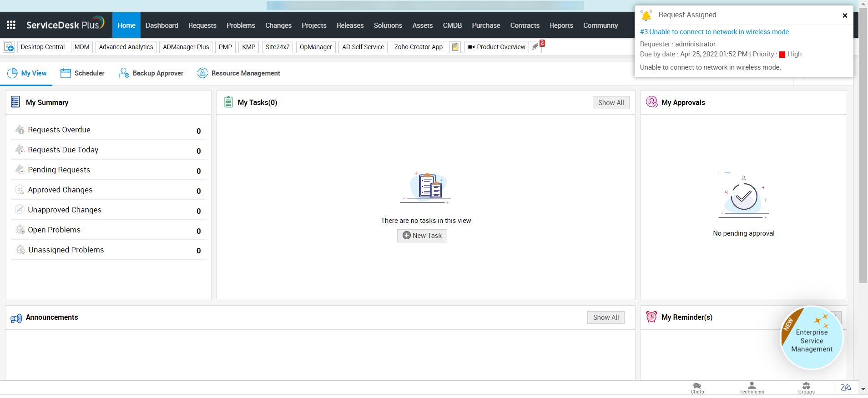Open the Resource Management tab
Image resolution: width=868 pixels, height=398 pixels.
click(x=238, y=73)
